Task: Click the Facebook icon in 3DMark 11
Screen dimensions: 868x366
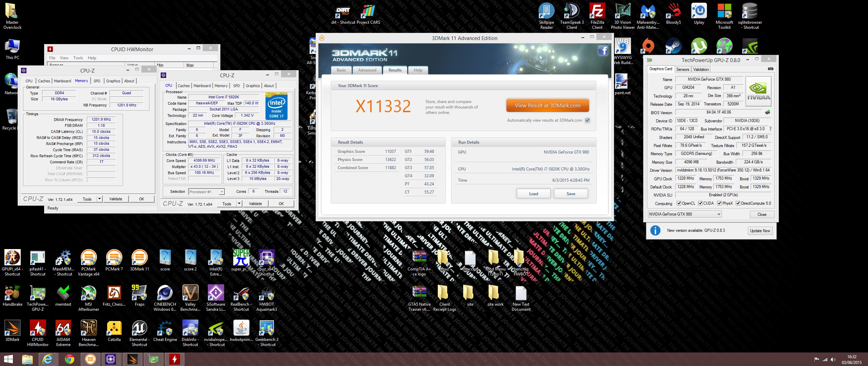Action: (x=603, y=51)
